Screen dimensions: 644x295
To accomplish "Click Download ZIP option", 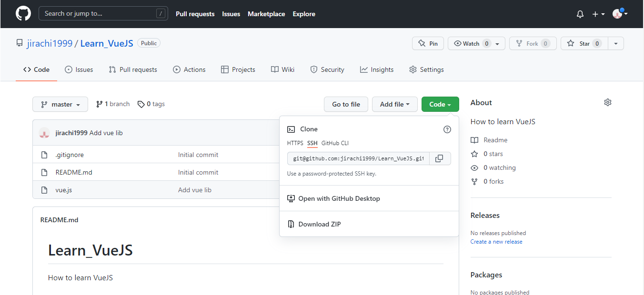I will pyautogui.click(x=319, y=224).
